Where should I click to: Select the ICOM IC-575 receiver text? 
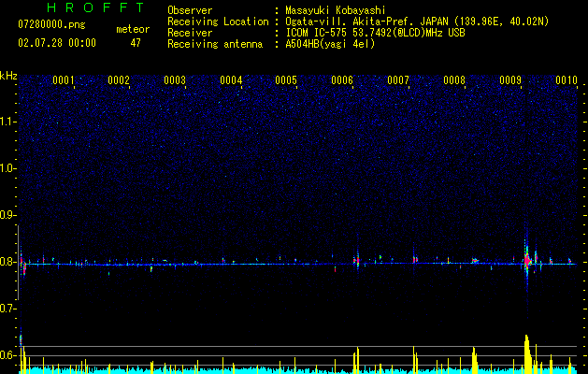tap(375, 33)
